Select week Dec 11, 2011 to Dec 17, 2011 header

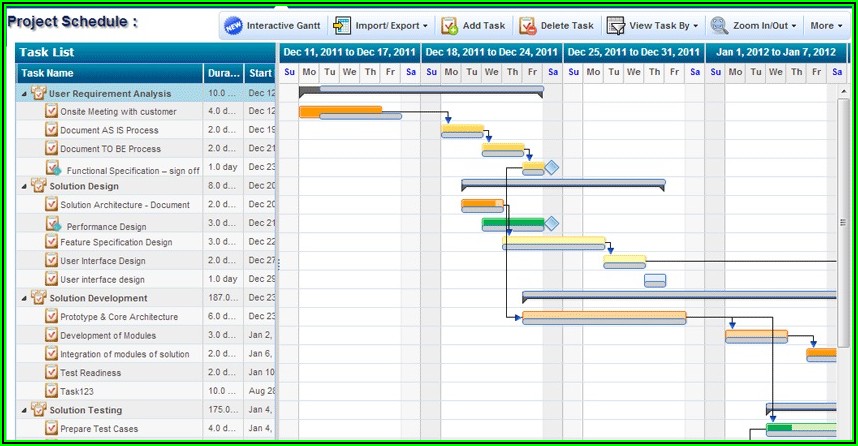pos(350,53)
